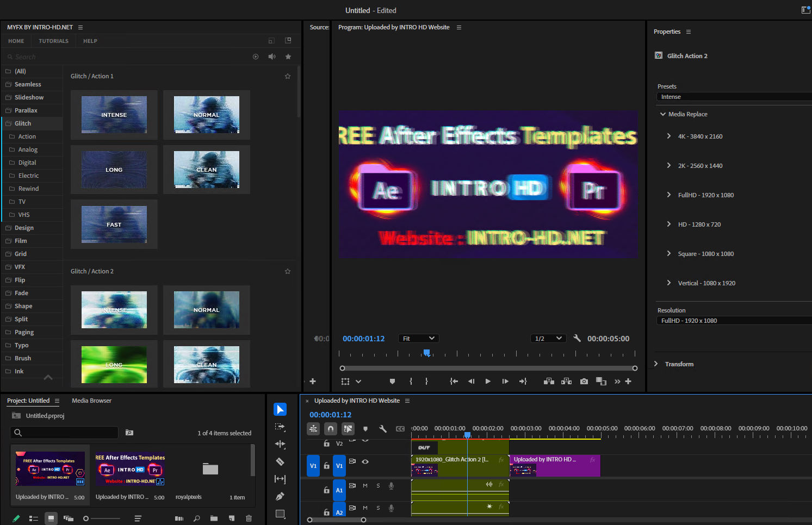Select the Razor tool
Image resolution: width=812 pixels, height=525 pixels.
pyautogui.click(x=280, y=461)
